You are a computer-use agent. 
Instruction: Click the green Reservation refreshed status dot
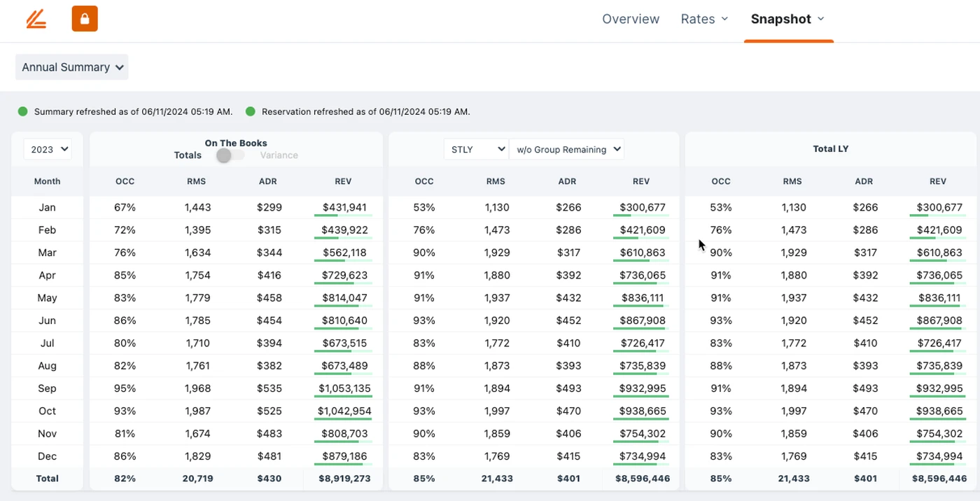(x=251, y=111)
